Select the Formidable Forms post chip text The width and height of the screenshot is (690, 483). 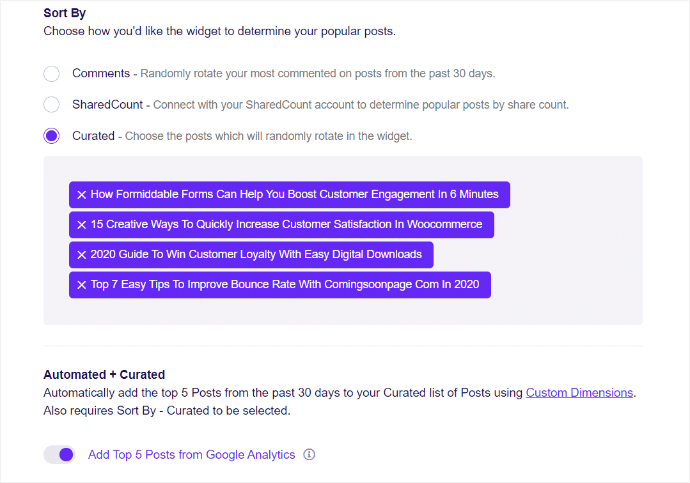(x=294, y=194)
